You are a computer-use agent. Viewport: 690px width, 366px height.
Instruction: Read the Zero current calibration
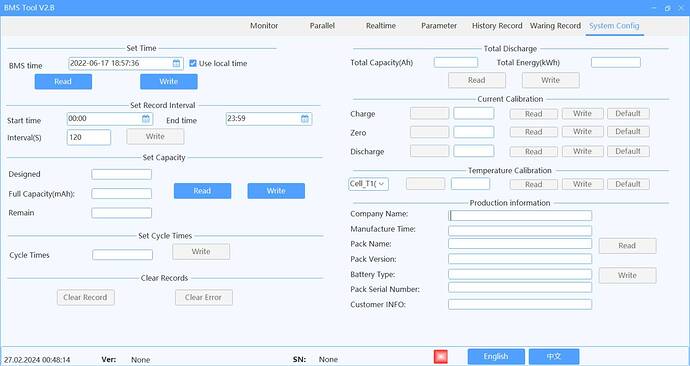click(534, 132)
